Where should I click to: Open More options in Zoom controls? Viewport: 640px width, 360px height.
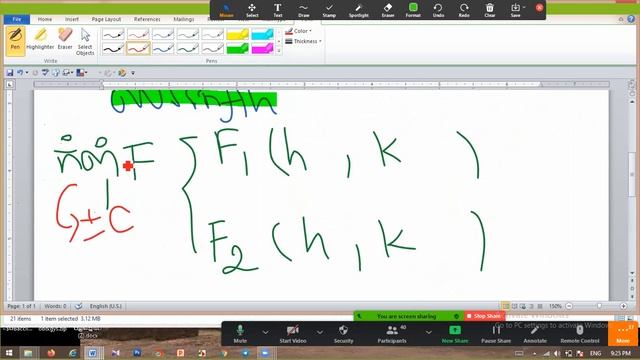pyautogui.click(x=623, y=334)
